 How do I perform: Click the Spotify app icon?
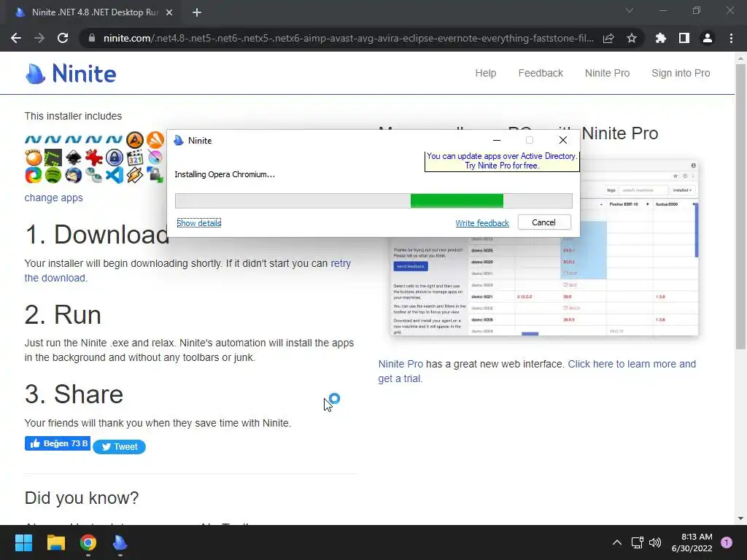tap(53, 175)
